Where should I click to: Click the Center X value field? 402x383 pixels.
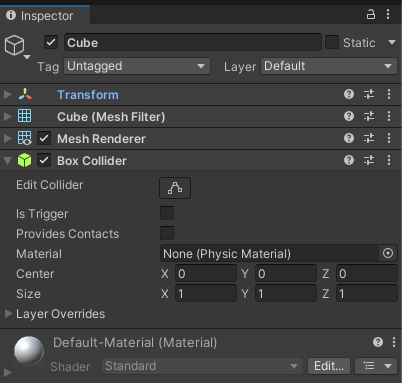(206, 274)
